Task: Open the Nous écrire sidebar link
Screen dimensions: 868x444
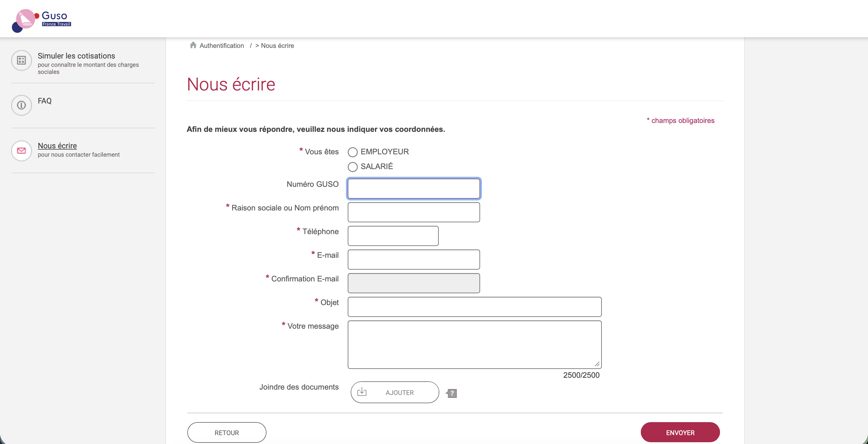Action: click(x=57, y=146)
